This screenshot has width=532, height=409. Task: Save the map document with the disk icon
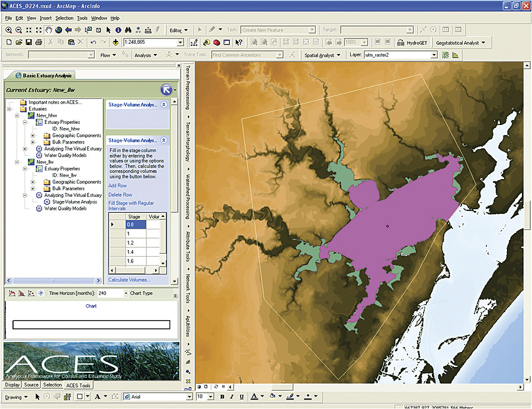pos(28,43)
